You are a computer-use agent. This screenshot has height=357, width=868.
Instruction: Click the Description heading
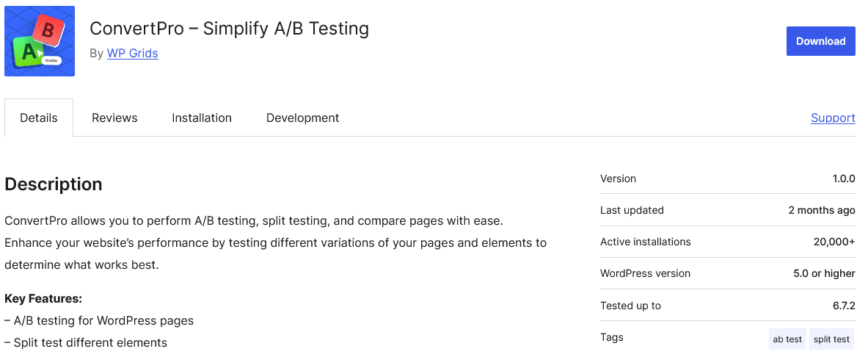pos(53,184)
